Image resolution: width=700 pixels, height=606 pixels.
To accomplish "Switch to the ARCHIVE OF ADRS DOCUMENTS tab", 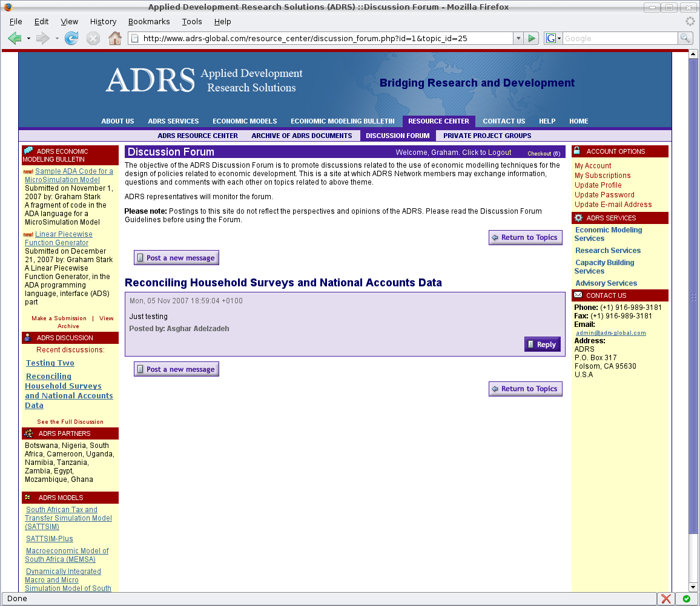I will coord(302,135).
